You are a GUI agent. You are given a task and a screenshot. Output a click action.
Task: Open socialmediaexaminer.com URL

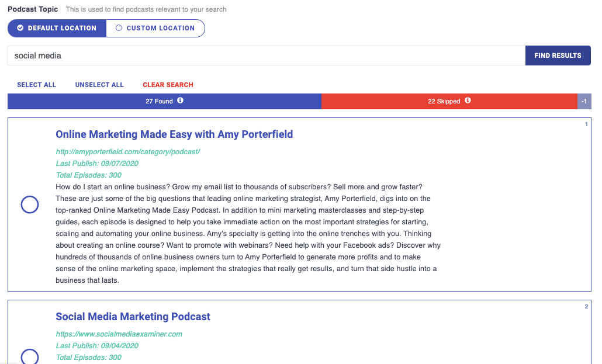119,334
